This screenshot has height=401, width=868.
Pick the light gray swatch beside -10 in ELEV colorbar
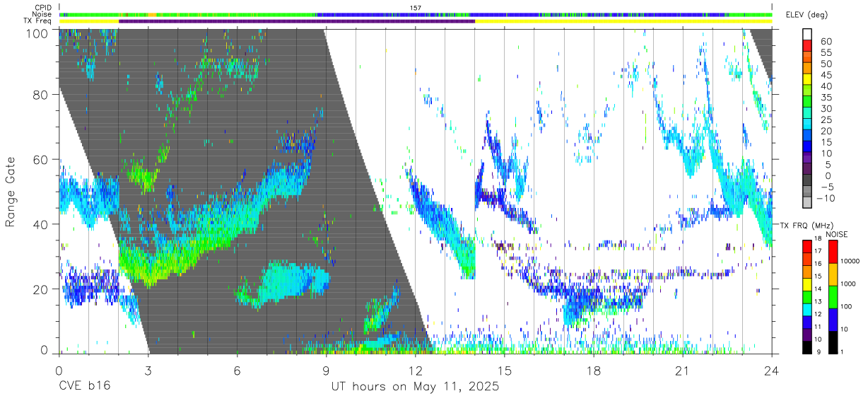pyautogui.click(x=807, y=204)
